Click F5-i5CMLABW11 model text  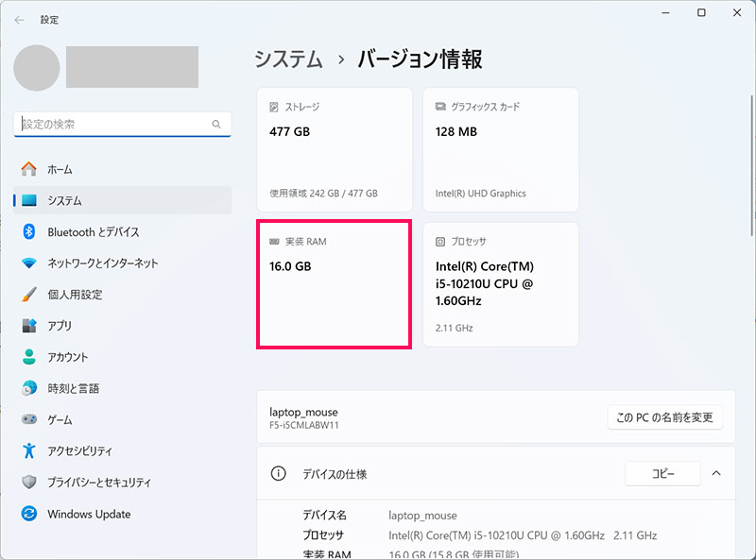[303, 425]
